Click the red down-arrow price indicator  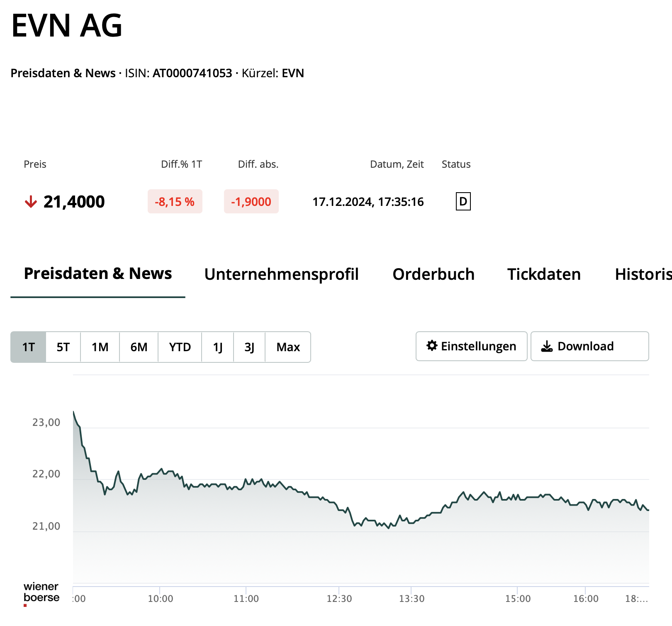point(31,202)
